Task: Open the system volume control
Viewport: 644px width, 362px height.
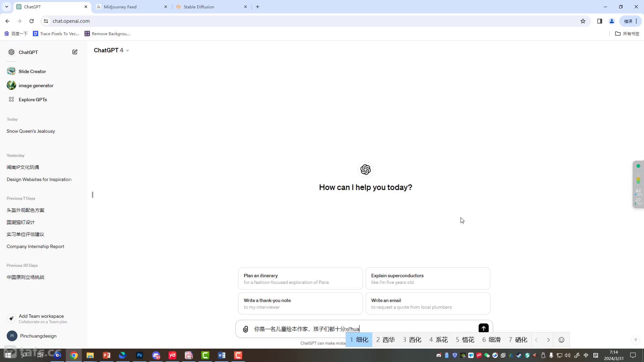Action: coord(567,355)
